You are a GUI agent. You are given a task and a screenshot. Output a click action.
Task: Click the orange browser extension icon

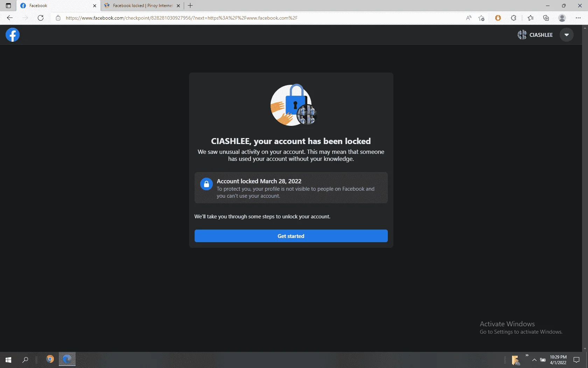(x=498, y=18)
